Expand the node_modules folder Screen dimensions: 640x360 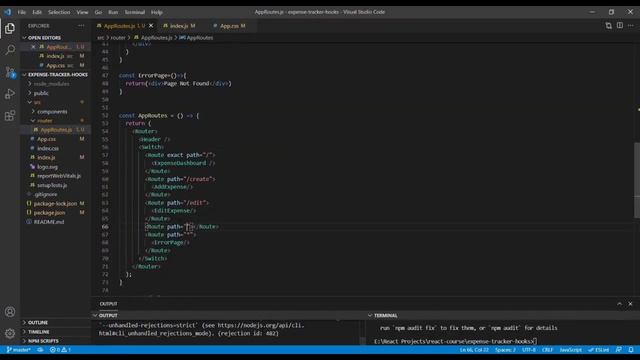click(51, 84)
